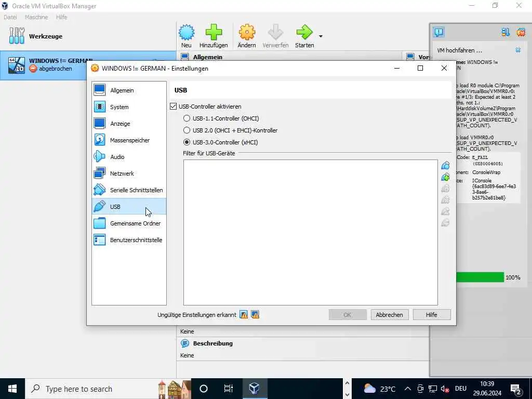Open System settings category
Viewport: 532px width, 399px height.
point(129,107)
